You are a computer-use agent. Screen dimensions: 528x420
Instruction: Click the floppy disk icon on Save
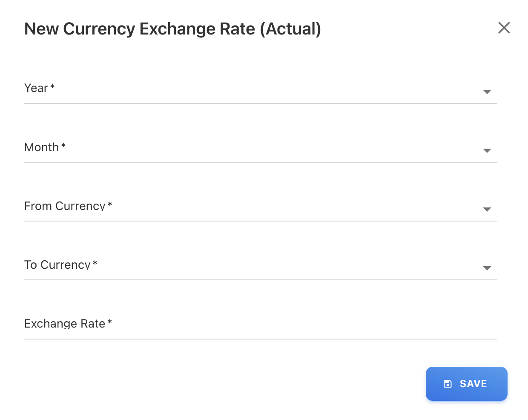448,384
